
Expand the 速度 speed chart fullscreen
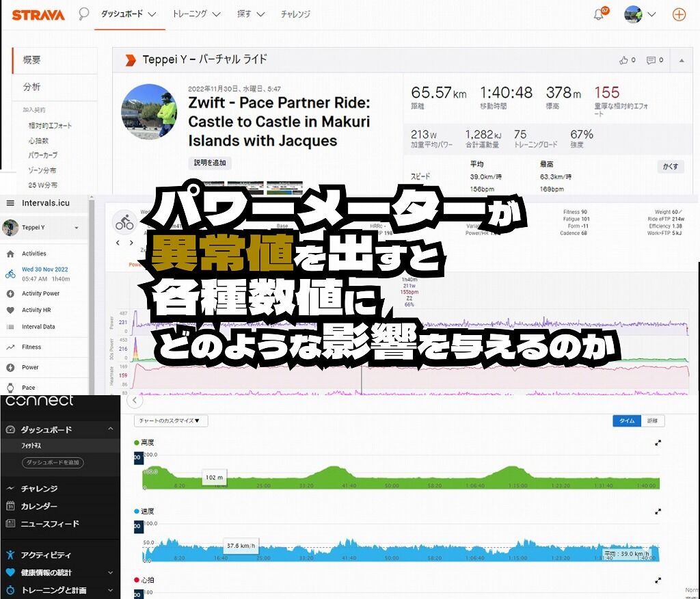pos(658,511)
